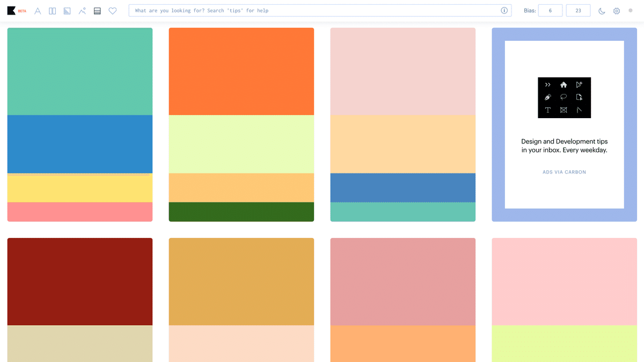Open settings with the gear icon
This screenshot has width=644, height=362.
click(617, 11)
